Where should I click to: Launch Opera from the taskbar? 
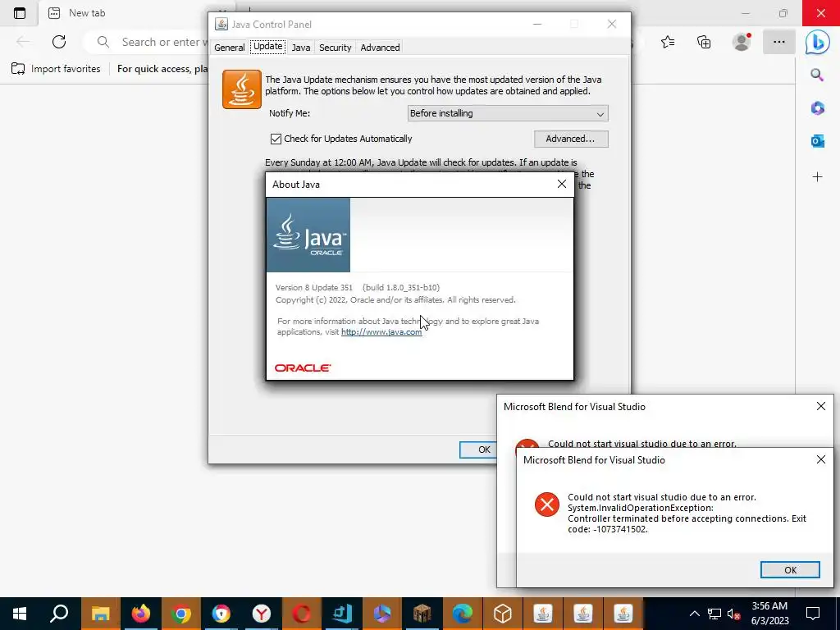click(x=302, y=614)
